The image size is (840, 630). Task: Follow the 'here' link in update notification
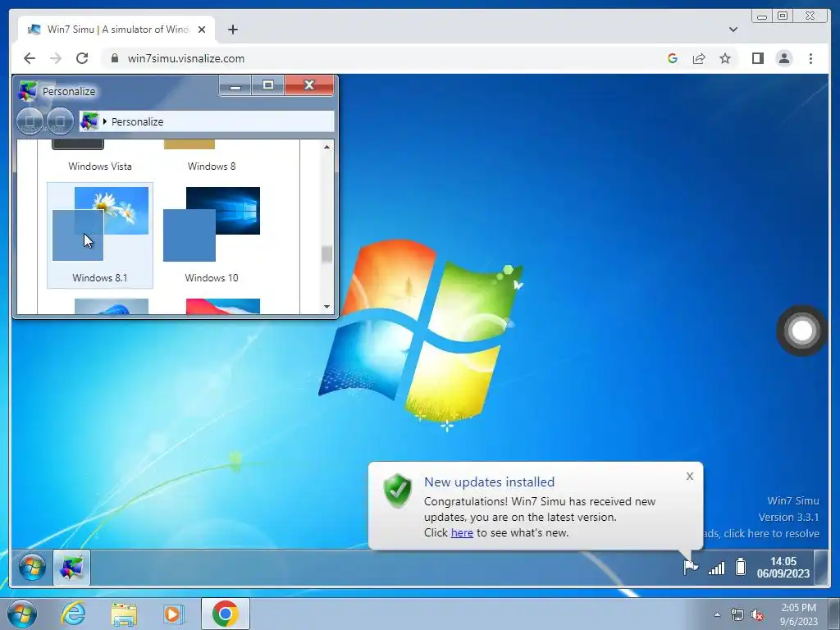[x=462, y=532]
